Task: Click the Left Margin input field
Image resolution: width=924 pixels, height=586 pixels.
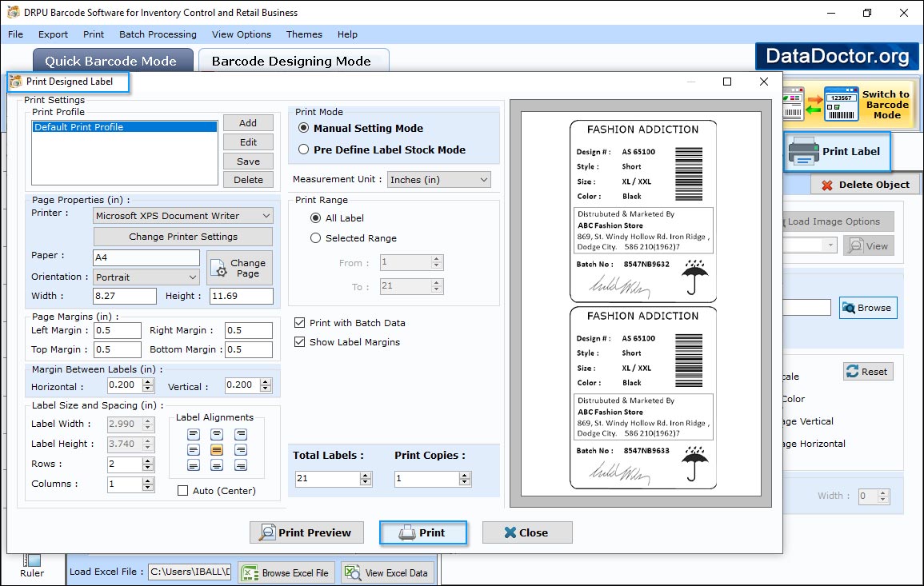Action: [118, 330]
